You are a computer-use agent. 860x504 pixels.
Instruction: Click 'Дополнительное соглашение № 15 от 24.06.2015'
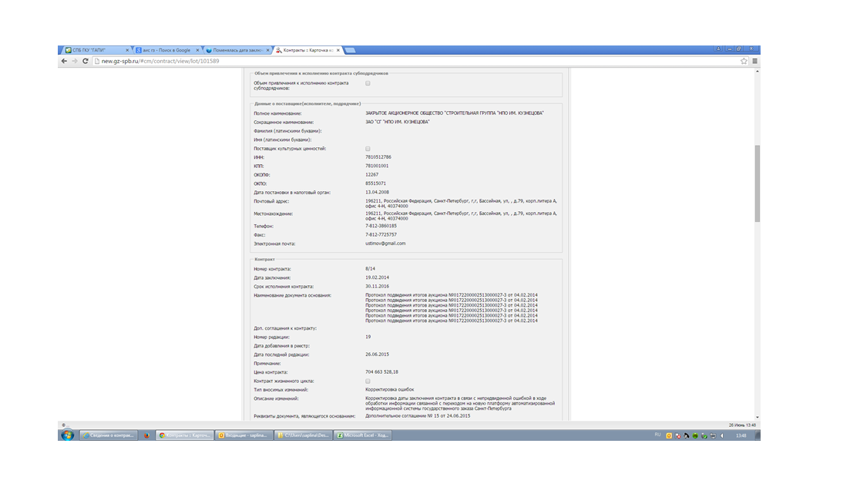418,416
